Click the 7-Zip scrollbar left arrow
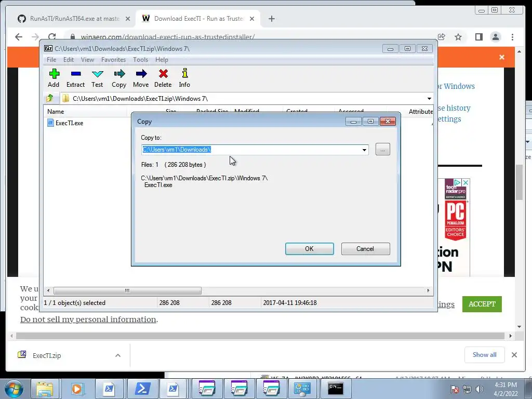 coord(48,291)
